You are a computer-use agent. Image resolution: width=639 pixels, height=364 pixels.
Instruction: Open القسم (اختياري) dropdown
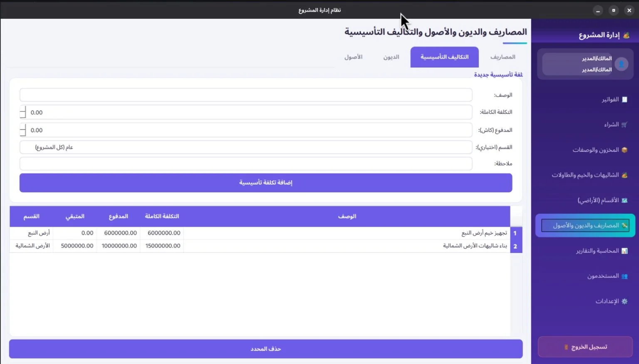click(x=246, y=147)
